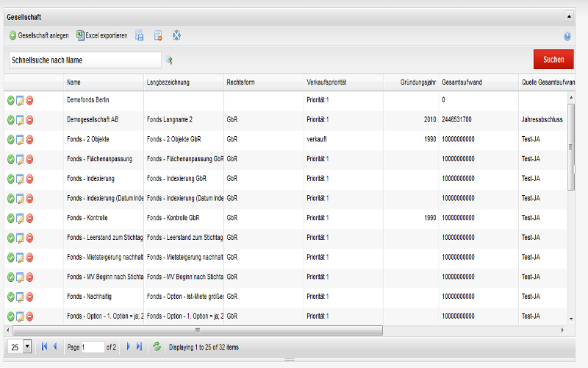Click the vertical scrollbar thumb
This screenshot has height=368, width=588.
571,147
